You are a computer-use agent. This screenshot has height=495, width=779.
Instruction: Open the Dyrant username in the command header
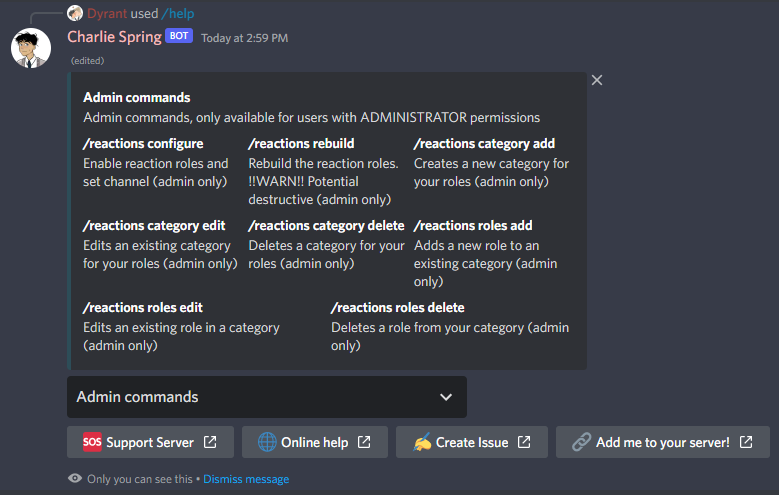pyautogui.click(x=107, y=13)
